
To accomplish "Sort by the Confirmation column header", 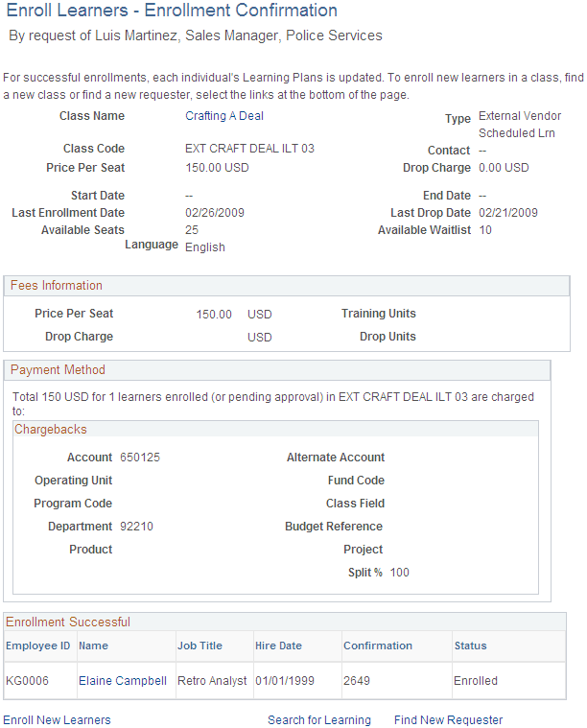I will pos(378,646).
